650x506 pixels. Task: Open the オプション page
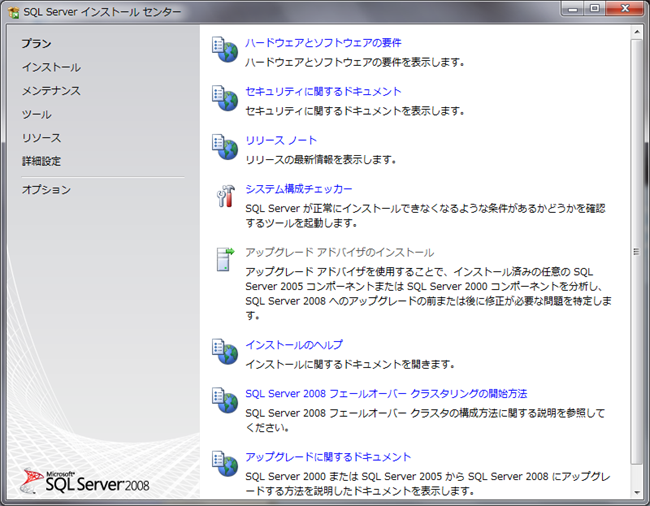click(x=46, y=190)
